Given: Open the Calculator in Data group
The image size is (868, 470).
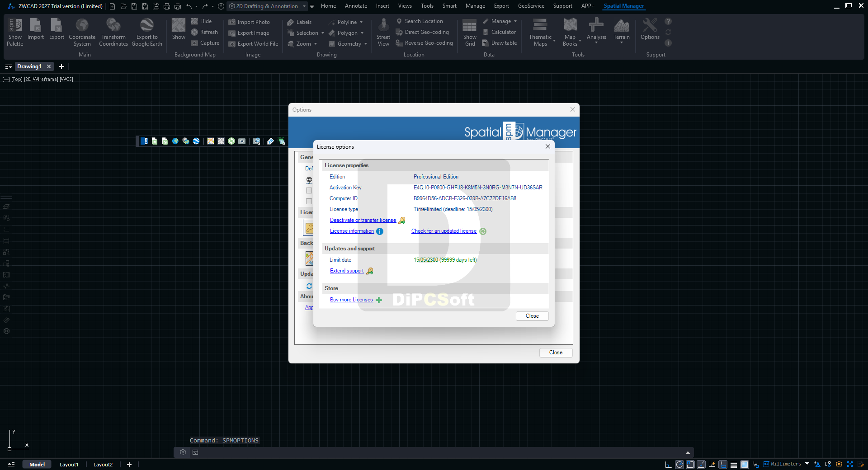Looking at the screenshot, I should coord(499,32).
